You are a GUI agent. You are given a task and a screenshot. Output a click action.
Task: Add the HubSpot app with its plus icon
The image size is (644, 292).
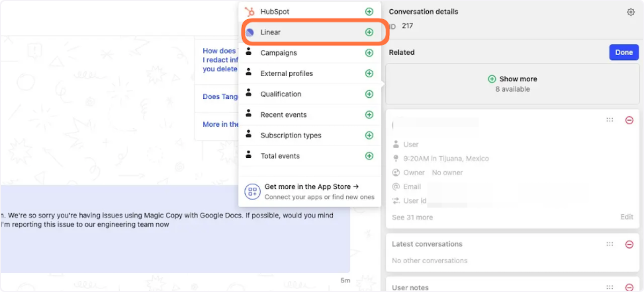tap(369, 11)
